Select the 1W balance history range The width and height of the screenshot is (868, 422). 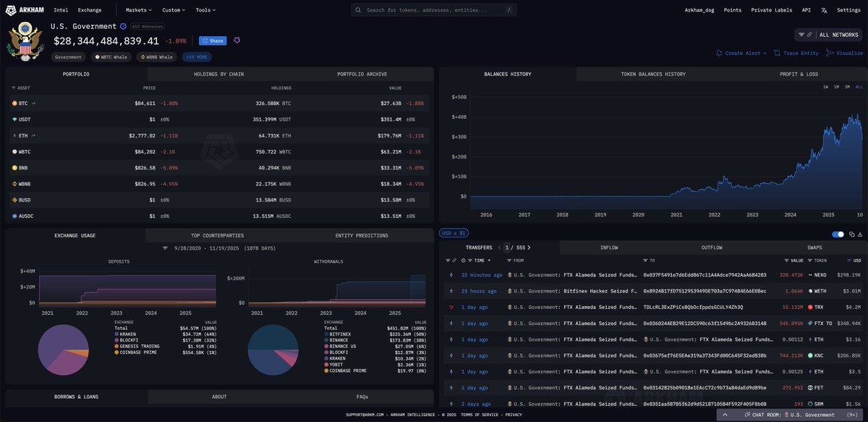tap(825, 87)
